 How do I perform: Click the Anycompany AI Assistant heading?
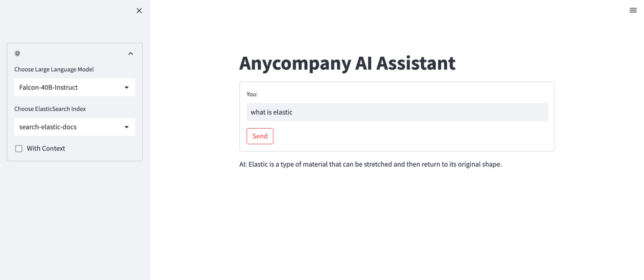coord(347,63)
